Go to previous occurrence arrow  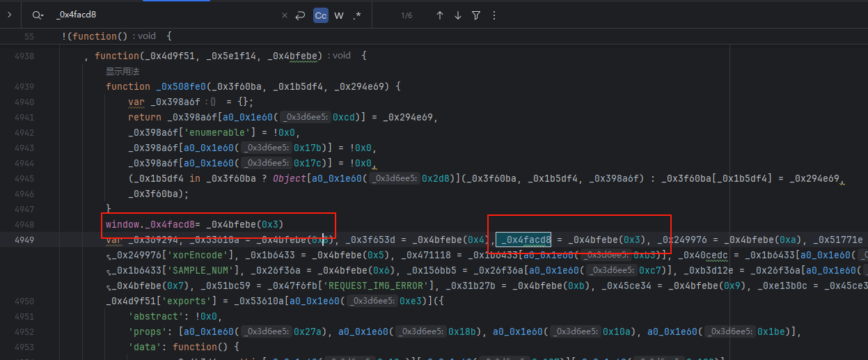click(x=440, y=15)
